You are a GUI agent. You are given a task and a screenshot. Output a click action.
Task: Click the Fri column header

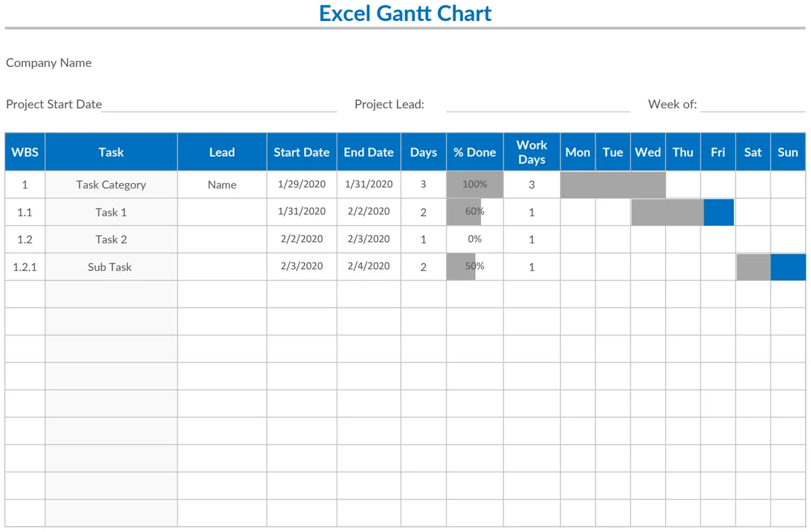coord(718,152)
